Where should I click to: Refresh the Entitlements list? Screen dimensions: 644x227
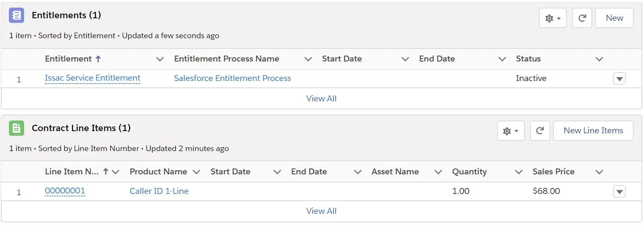coord(582,18)
